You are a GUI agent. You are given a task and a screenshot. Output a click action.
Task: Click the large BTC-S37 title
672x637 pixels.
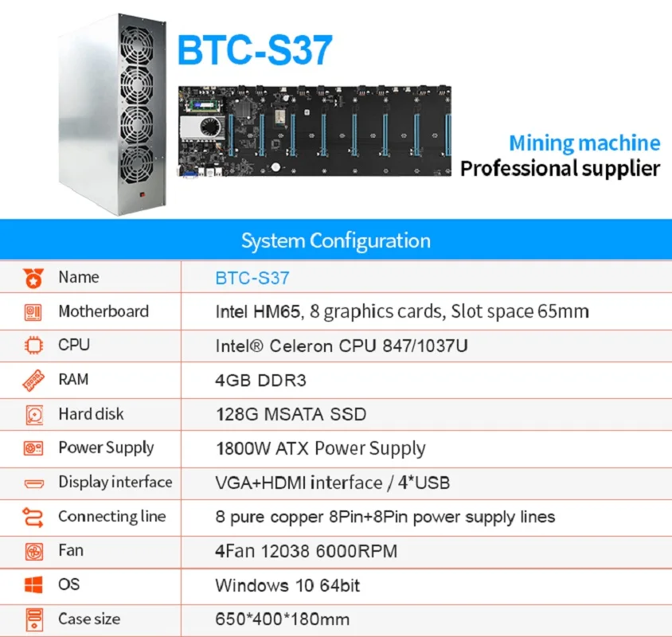[255, 50]
